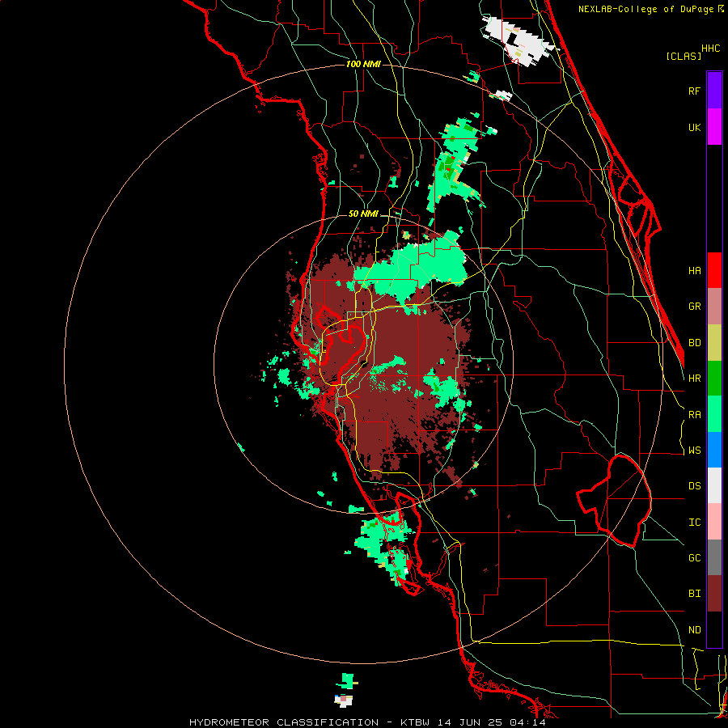Select the gray GC legend swatch
Viewport: 728px width, 728px height.
714,557
